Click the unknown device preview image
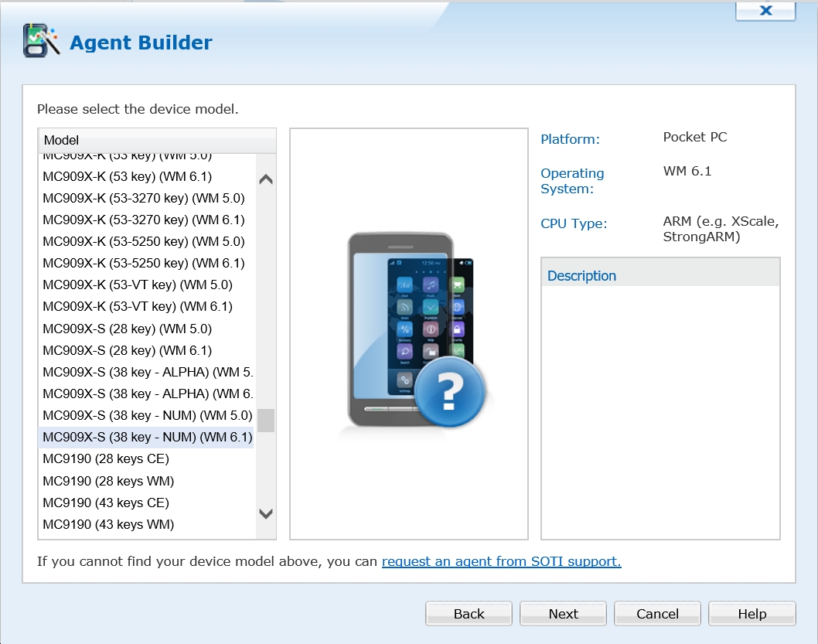818x644 pixels. (x=410, y=334)
